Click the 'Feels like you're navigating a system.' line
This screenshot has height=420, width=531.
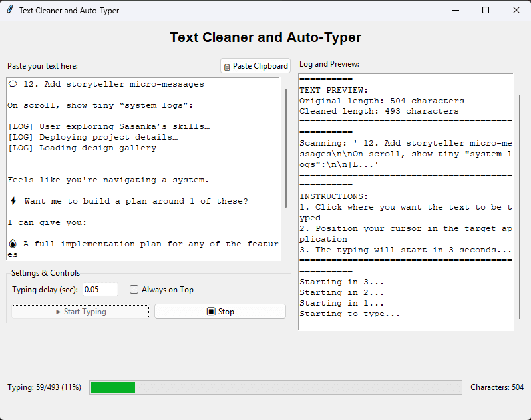(108, 180)
